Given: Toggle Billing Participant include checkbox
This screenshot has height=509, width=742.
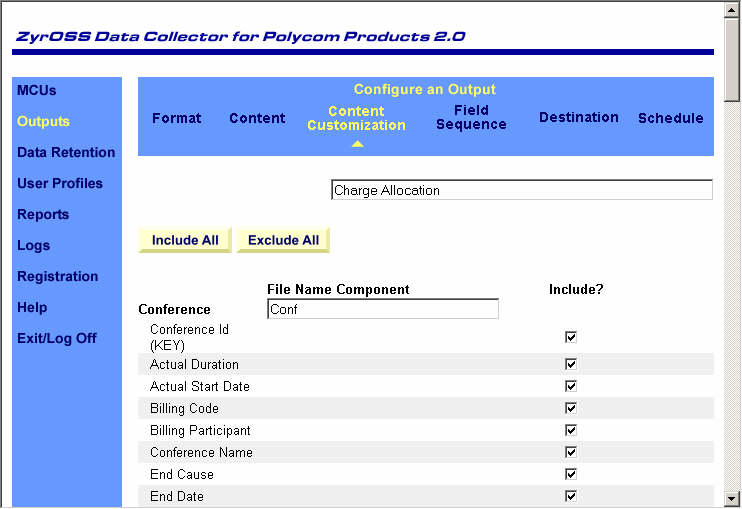Looking at the screenshot, I should pos(571,430).
